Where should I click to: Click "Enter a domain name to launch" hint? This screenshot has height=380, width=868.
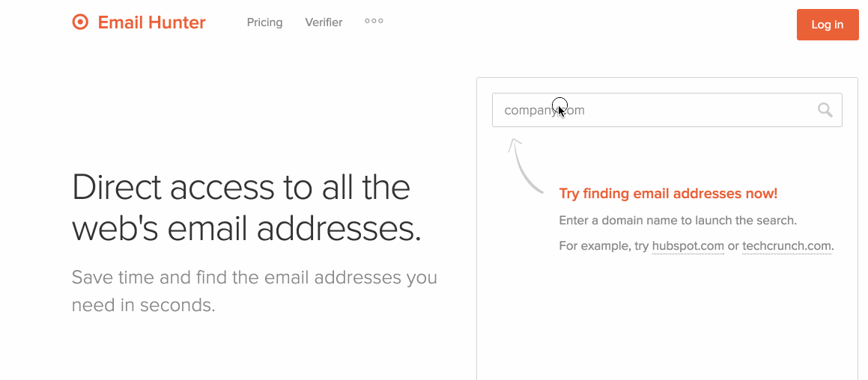678,221
